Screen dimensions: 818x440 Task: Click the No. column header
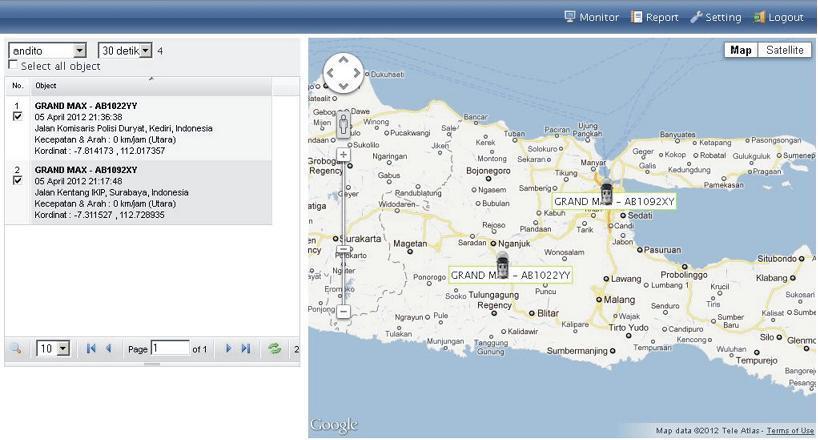click(x=18, y=86)
